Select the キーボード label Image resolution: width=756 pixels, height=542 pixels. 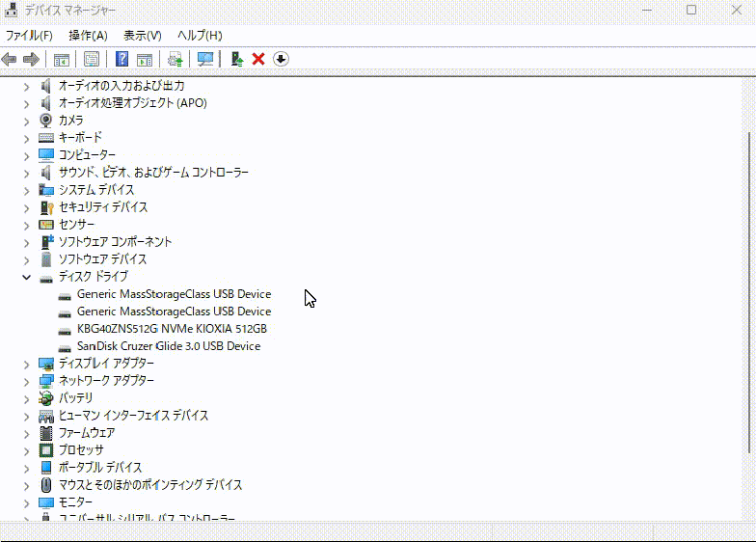(80, 137)
